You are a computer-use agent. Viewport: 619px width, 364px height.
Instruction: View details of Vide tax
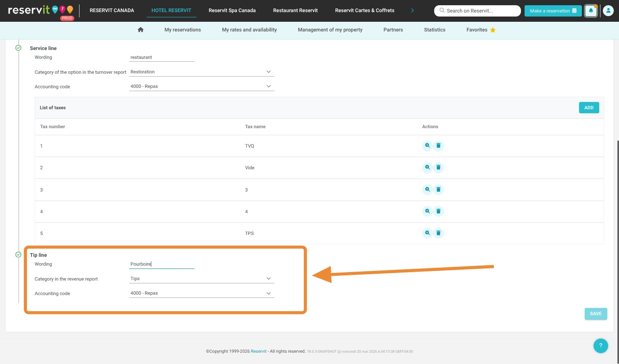pyautogui.click(x=427, y=167)
